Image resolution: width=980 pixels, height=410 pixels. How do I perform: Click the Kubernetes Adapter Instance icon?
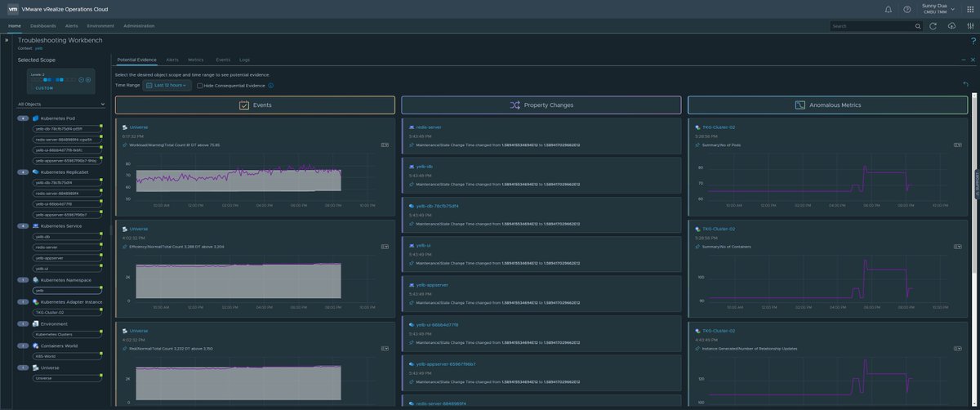pos(35,301)
